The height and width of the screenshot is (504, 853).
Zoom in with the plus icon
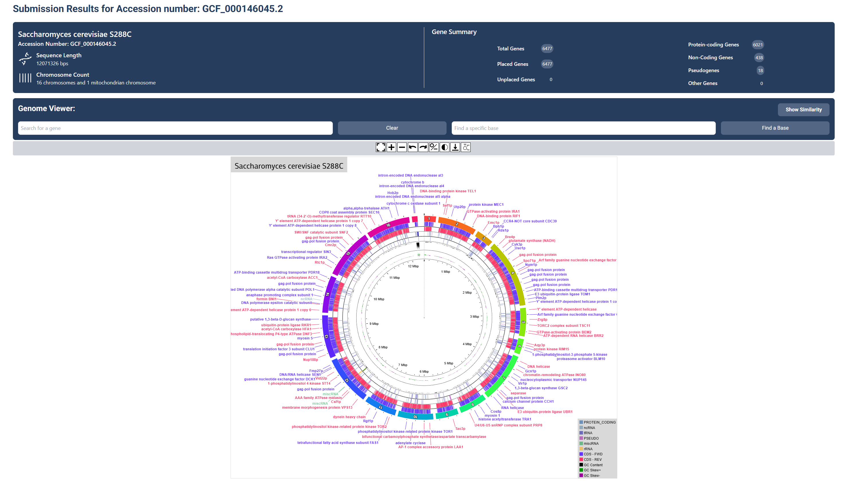pos(391,147)
